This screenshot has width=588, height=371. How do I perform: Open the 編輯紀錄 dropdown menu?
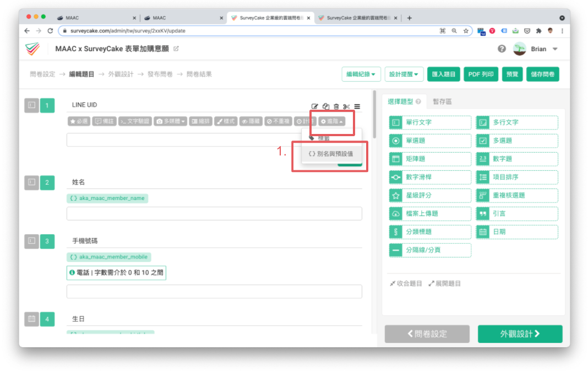360,74
